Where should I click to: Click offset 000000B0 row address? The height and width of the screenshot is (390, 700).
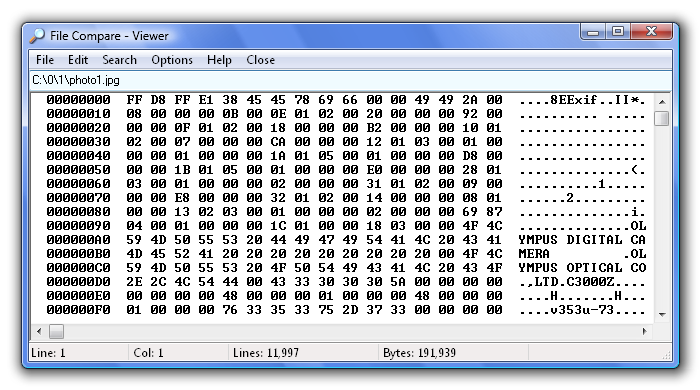[79, 253]
